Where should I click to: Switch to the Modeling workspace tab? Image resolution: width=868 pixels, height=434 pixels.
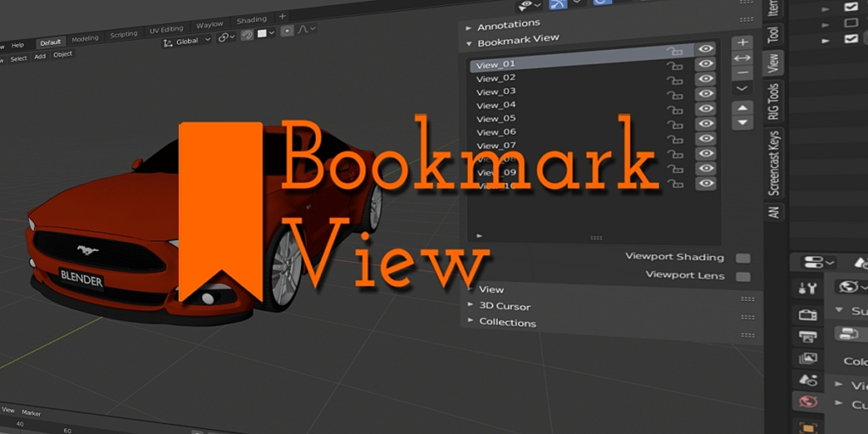85,39
